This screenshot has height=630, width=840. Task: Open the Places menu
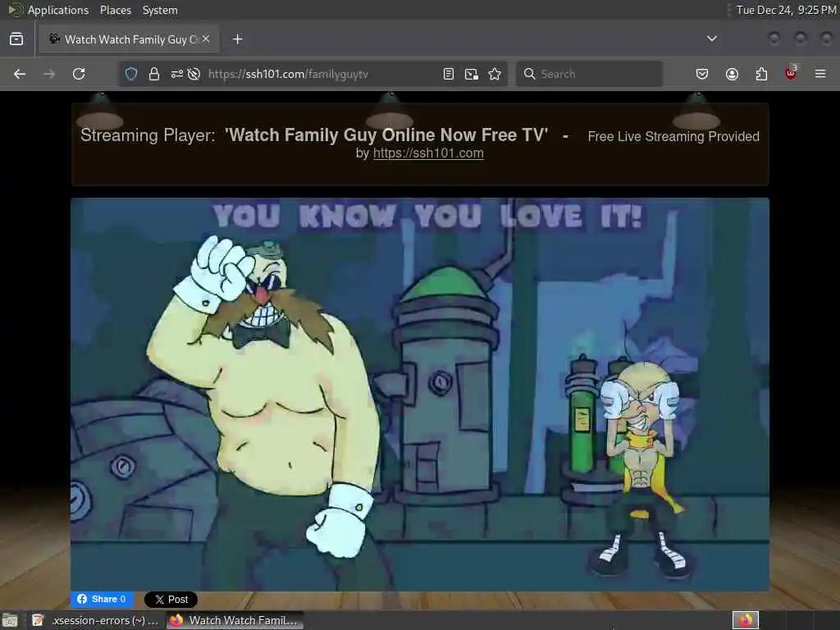(x=115, y=10)
